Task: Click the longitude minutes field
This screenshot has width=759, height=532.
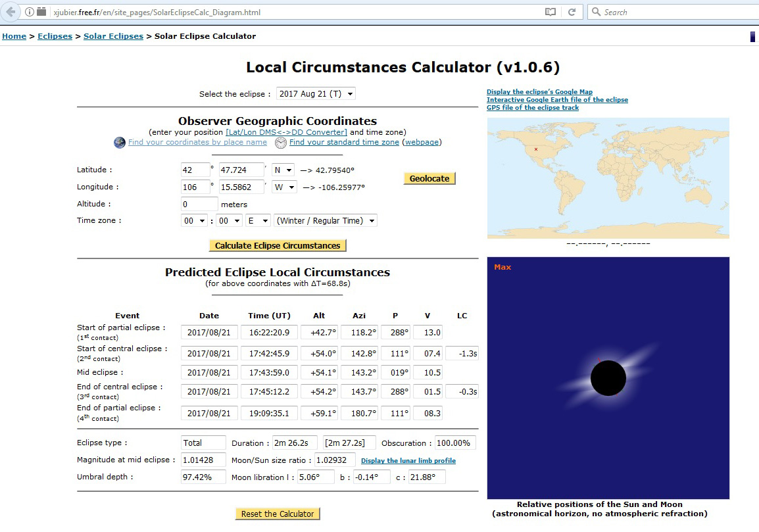Action: (x=241, y=187)
